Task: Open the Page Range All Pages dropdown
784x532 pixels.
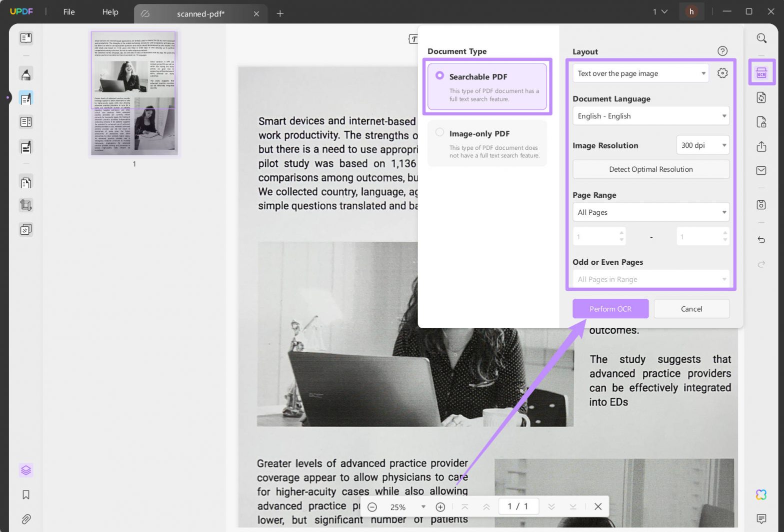Action: 650,212
